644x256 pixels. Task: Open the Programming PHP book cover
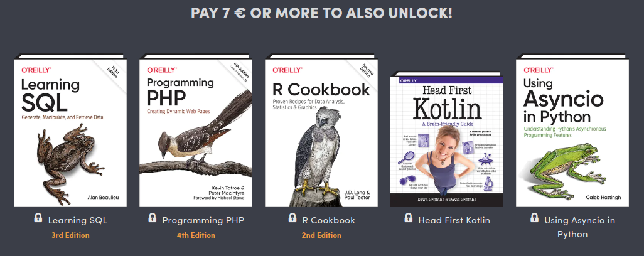point(196,131)
